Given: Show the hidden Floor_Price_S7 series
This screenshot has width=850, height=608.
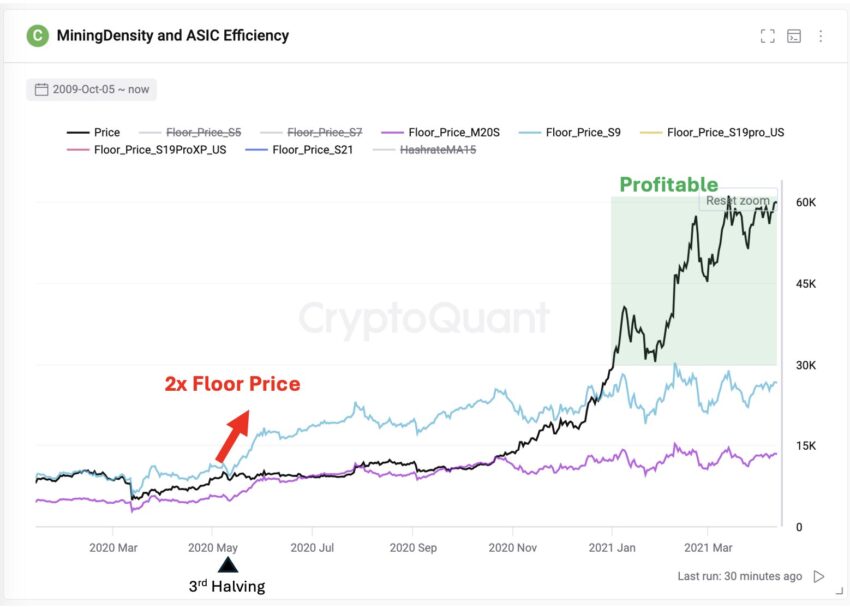Looking at the screenshot, I should coord(311,132).
